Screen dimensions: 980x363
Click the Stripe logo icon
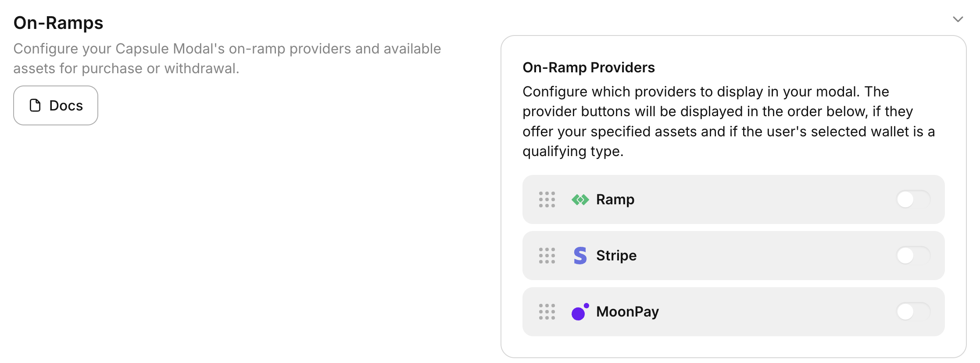coord(580,256)
